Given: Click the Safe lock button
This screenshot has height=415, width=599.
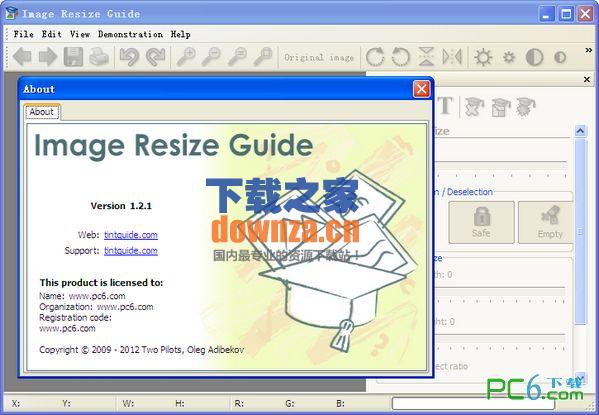Looking at the screenshot, I should [x=481, y=222].
